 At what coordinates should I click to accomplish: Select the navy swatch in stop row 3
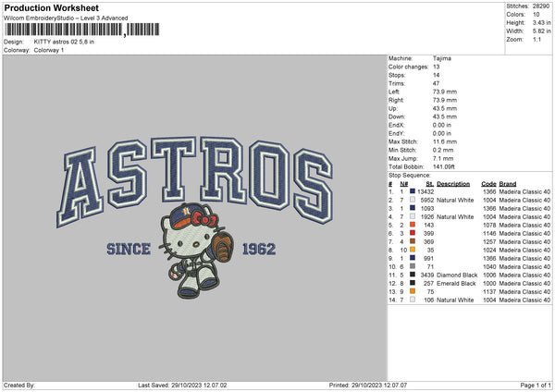click(x=413, y=208)
